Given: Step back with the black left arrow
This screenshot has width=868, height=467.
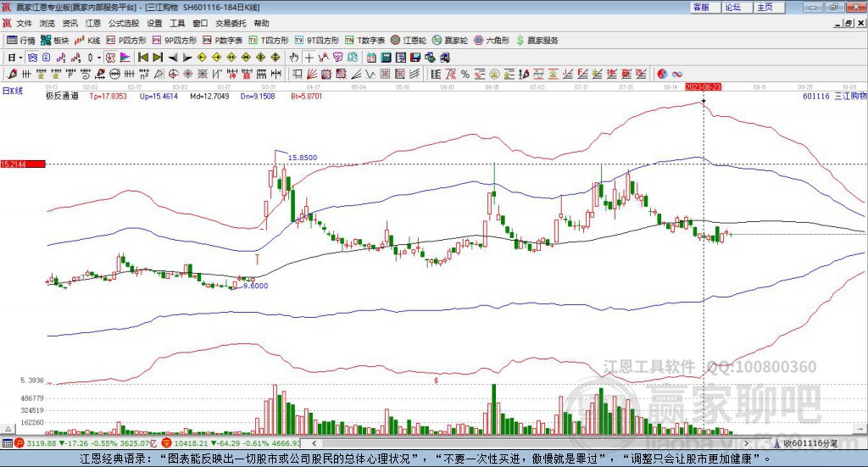Looking at the screenshot, I should coord(173,58).
